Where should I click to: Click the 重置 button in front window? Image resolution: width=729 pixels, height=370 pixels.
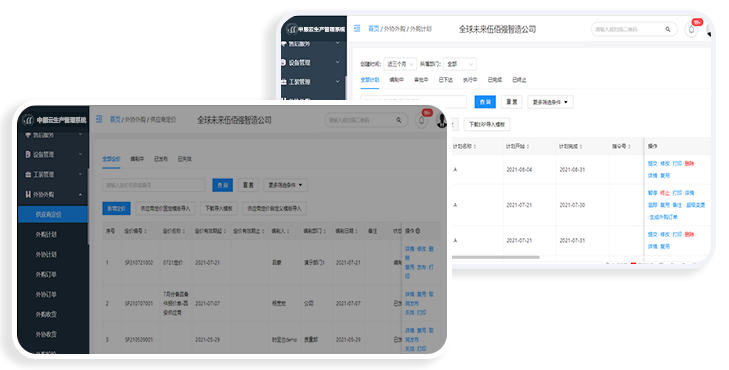click(248, 185)
